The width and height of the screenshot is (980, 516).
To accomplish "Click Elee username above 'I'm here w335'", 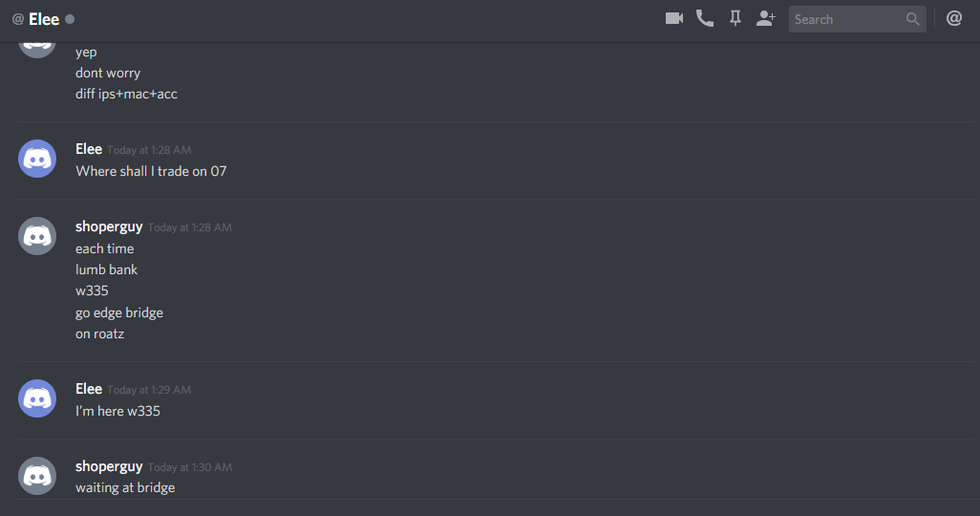I will pyautogui.click(x=89, y=389).
